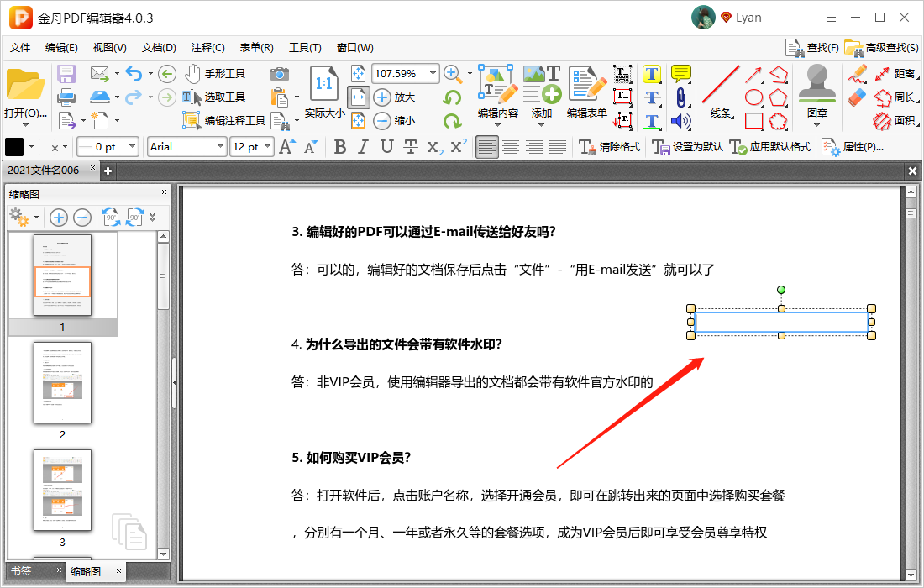Select the red cloud shape tool

point(779,121)
